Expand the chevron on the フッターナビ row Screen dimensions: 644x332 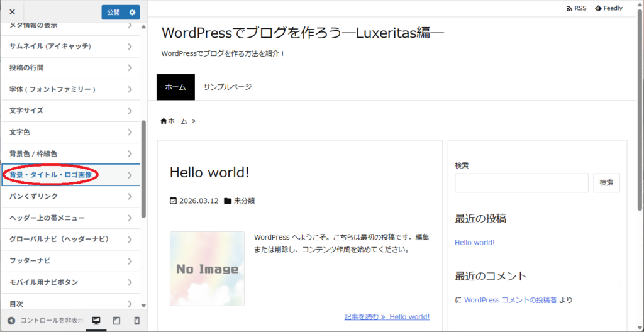click(x=130, y=261)
